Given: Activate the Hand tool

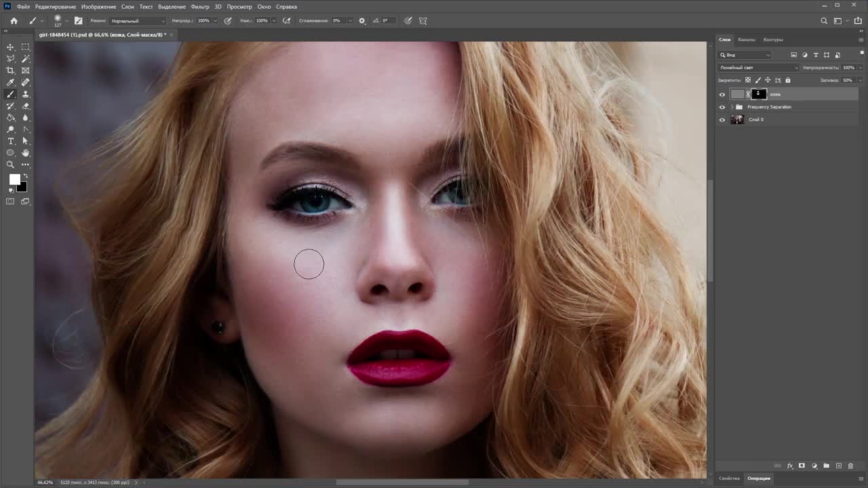Looking at the screenshot, I should [x=26, y=152].
